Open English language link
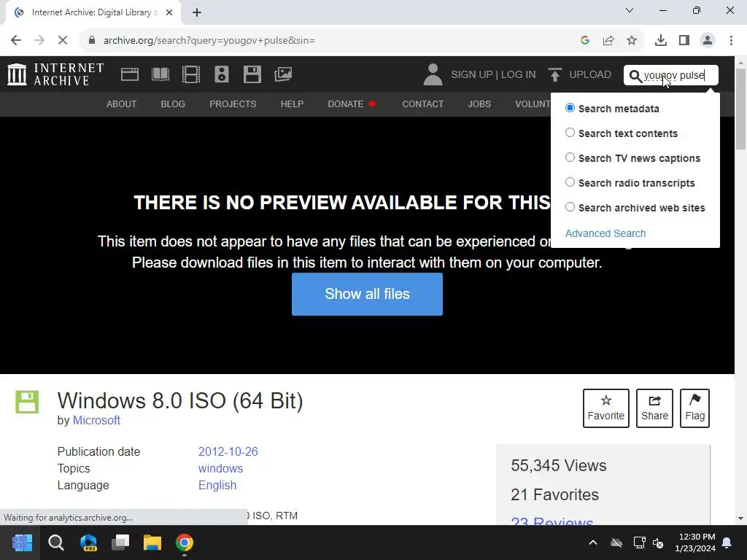This screenshot has width=747, height=560. (217, 485)
